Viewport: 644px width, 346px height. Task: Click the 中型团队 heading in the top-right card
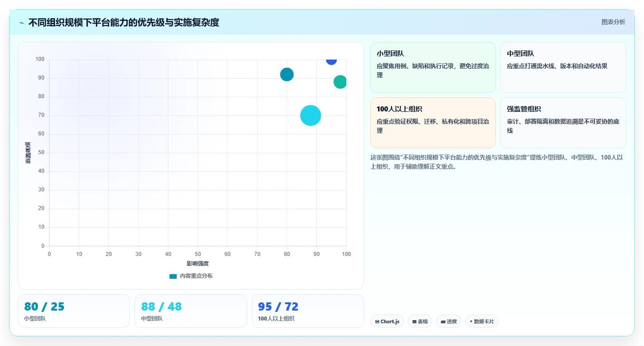tap(521, 54)
